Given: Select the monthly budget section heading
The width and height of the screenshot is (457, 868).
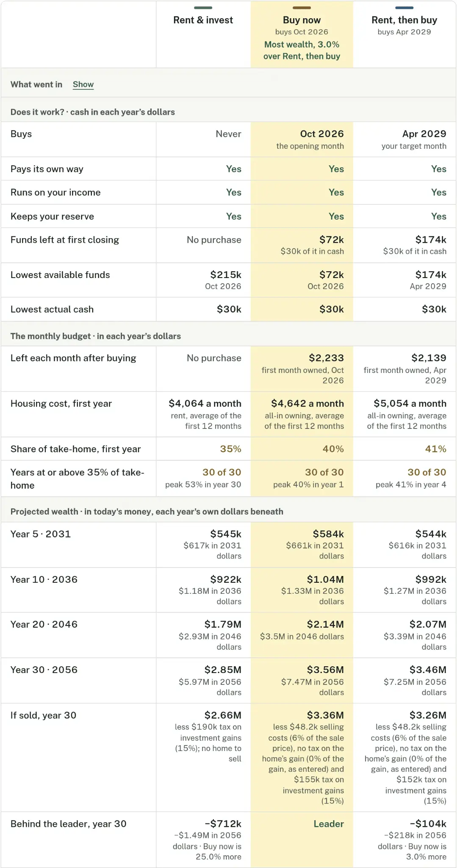Looking at the screenshot, I should pos(96,336).
